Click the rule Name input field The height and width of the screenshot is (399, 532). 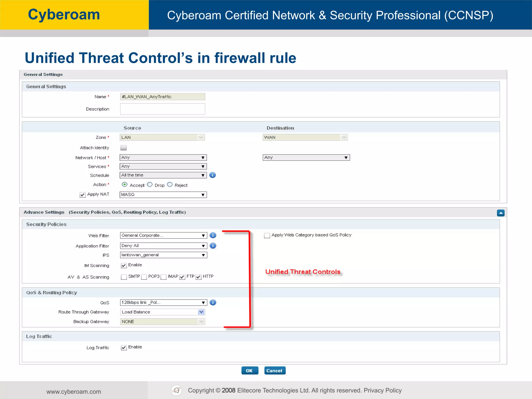163,97
